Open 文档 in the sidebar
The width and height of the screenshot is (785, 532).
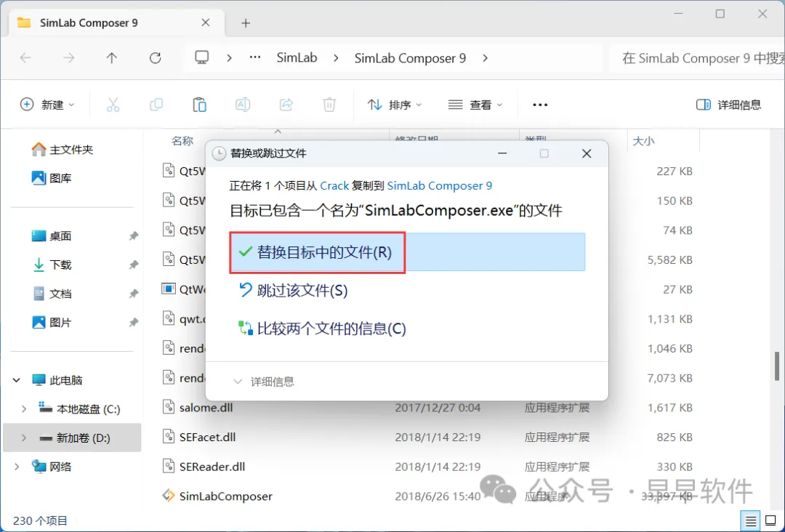tap(52, 294)
